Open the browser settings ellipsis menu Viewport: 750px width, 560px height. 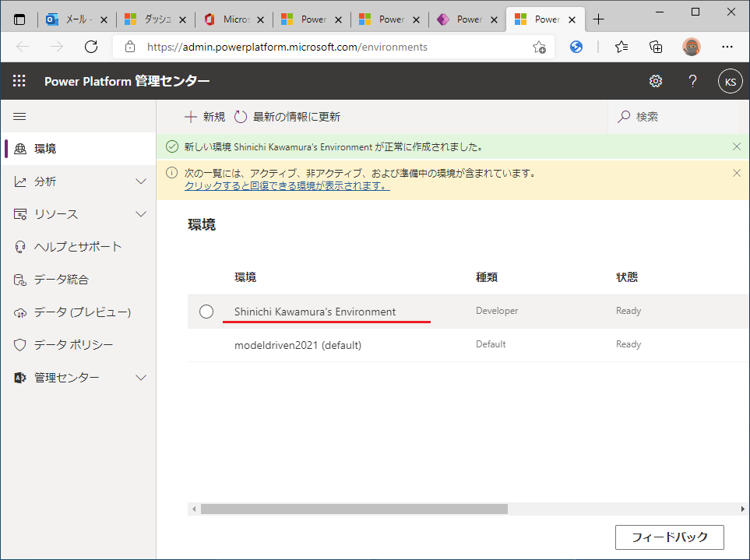point(727,47)
